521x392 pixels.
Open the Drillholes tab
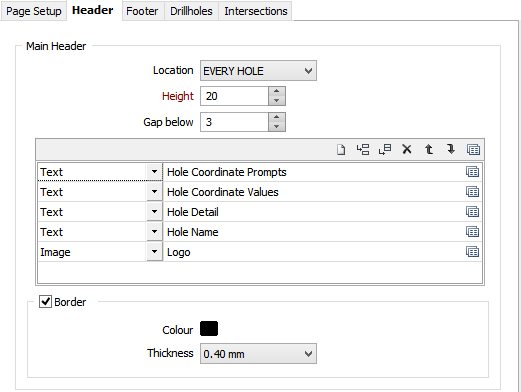pos(191,11)
